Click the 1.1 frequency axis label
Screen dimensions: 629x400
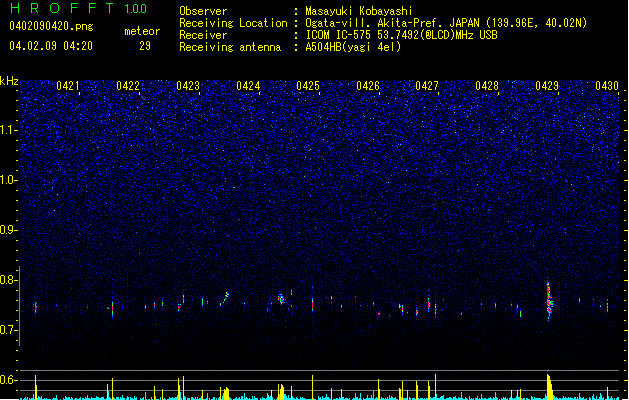9,130
